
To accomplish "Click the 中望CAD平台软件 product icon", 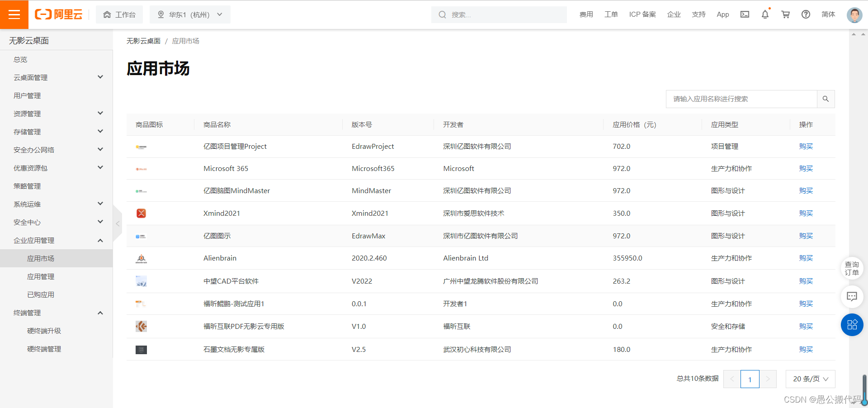I will pos(141,281).
